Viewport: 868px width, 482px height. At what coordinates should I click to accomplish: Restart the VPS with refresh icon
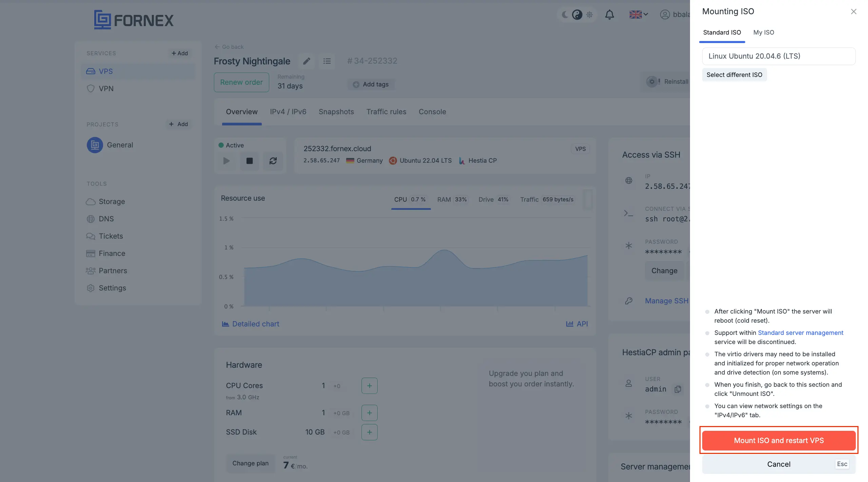(273, 161)
